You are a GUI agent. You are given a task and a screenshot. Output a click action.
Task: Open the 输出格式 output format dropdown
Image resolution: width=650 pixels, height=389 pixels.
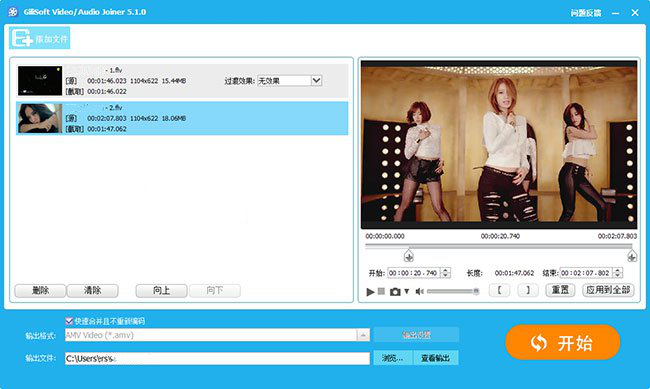click(217, 335)
